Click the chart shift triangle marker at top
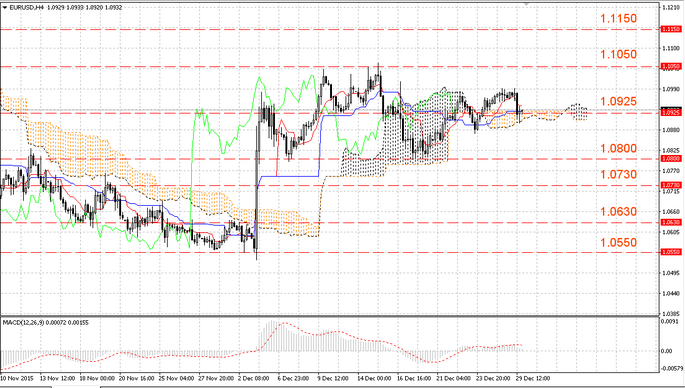685x388 pixels. (x=526, y=4)
